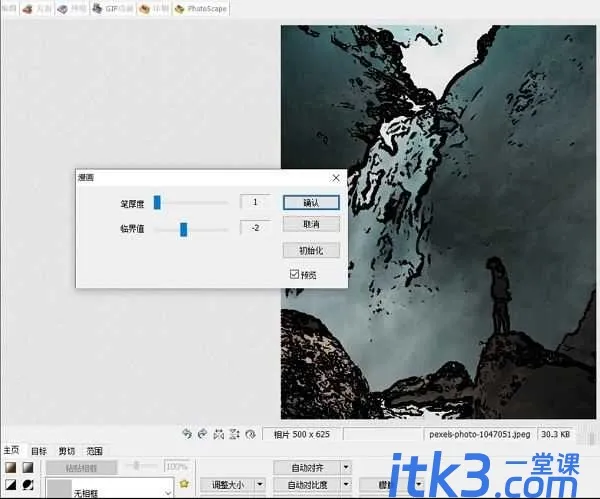Viewport: 600px width, 499px height.
Task: Click the 初始化 reset button
Action: click(x=311, y=251)
